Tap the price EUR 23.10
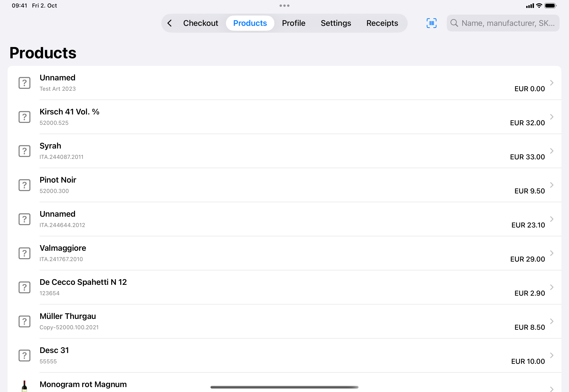569x392 pixels. tap(528, 225)
